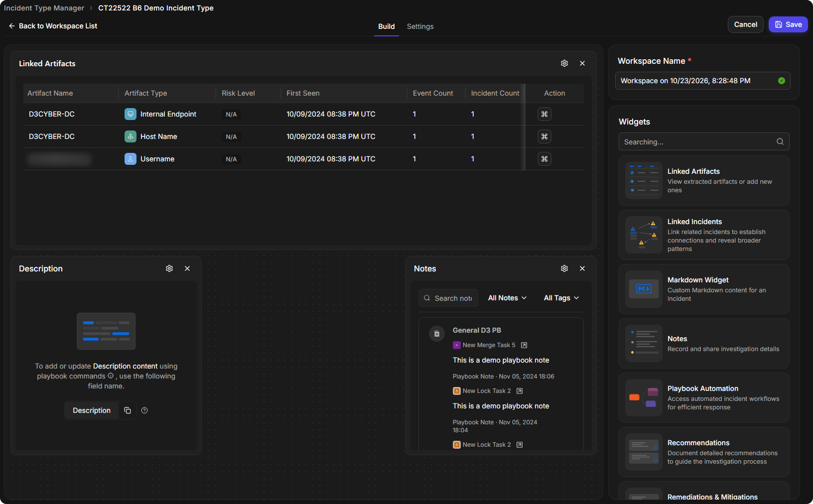Image resolution: width=813 pixels, height=504 pixels.
Task: Open Description widget settings gear
Action: (169, 268)
